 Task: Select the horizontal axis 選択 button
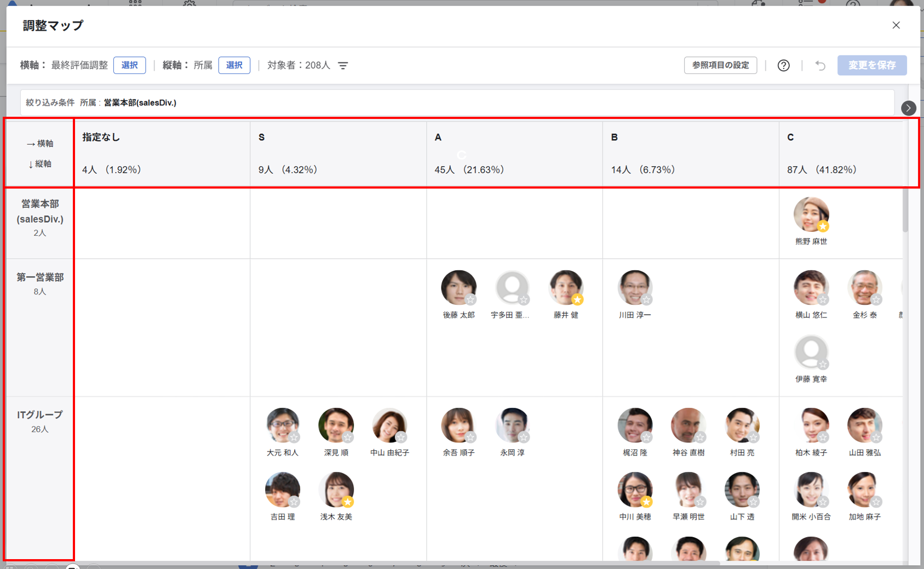[x=129, y=65]
